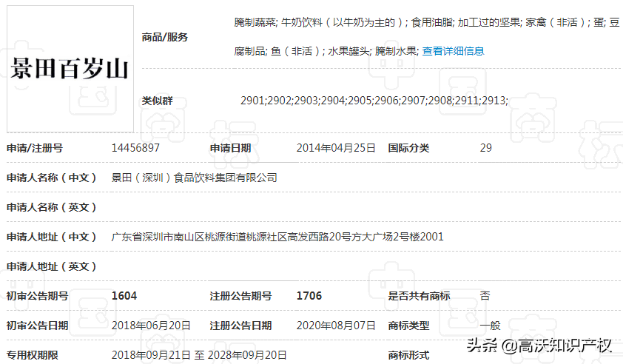623x364 pixels.
Task: Select preliminary announcement date 2018年06月20日
Action: tap(151, 326)
